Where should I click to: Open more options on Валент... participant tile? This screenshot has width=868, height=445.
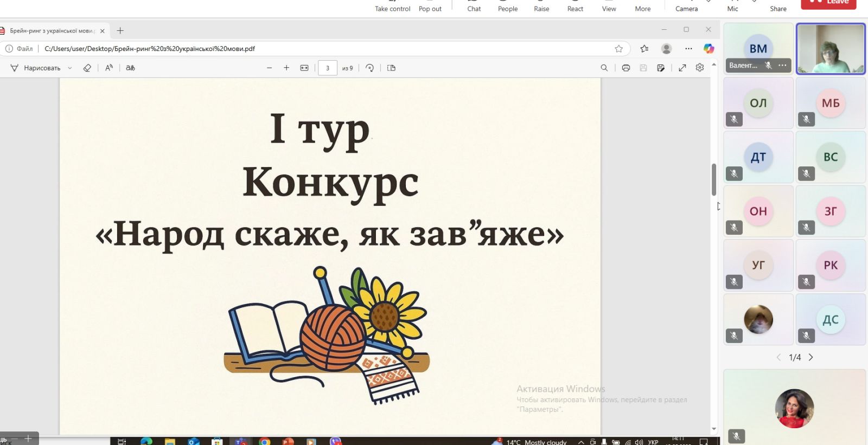(x=782, y=65)
